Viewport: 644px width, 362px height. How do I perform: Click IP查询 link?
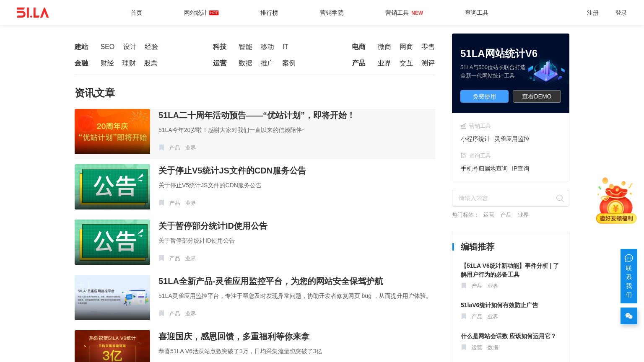[520, 168]
